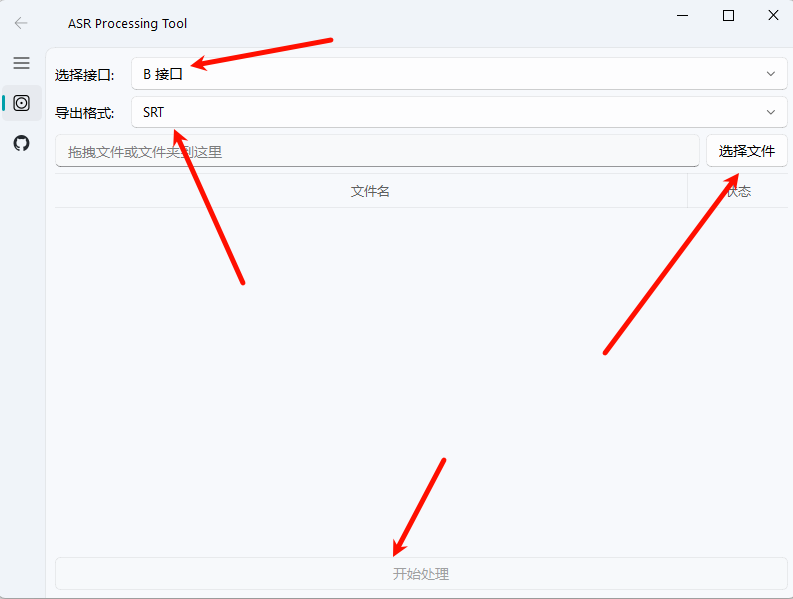Viewport: 793px width, 599px height.
Task: Click the ASR Processing Tool window title
Action: click(x=127, y=23)
